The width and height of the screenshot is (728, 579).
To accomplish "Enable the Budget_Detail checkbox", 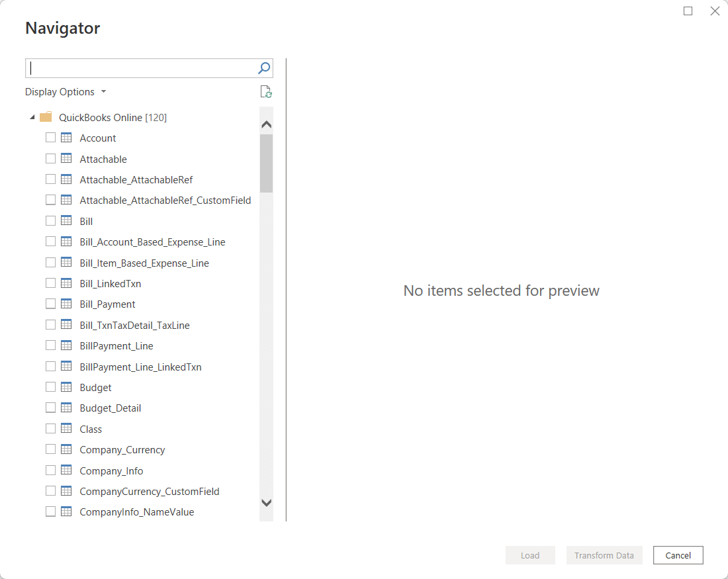I will 50,408.
